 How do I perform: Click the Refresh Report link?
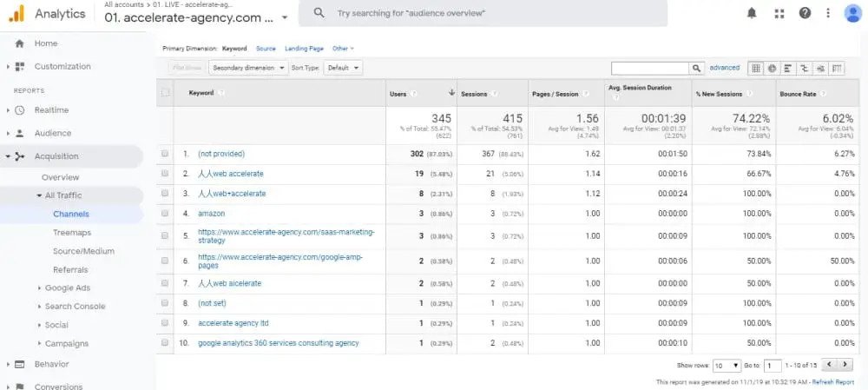pyautogui.click(x=832, y=382)
